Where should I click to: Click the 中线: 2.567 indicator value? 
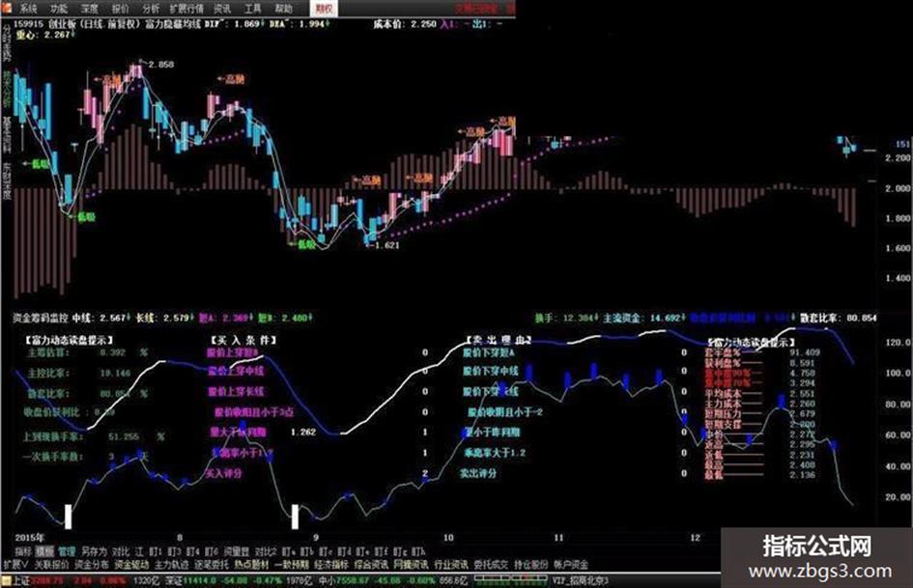(101, 318)
